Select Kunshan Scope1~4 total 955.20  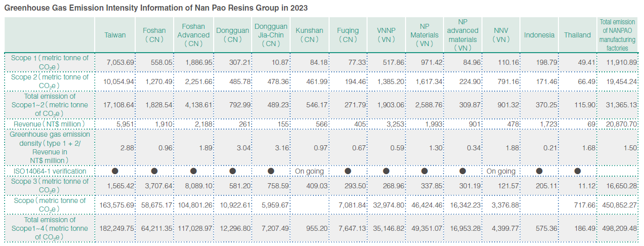(x=316, y=228)
